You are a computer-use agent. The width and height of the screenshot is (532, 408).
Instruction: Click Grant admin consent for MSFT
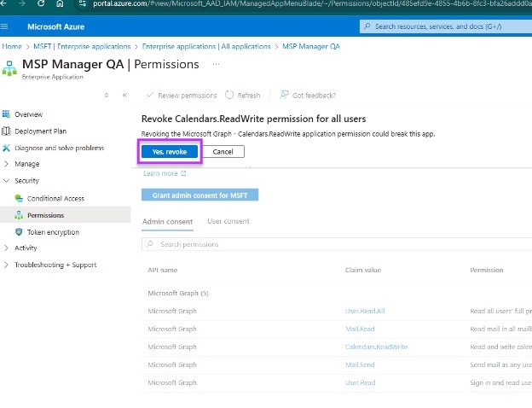tap(199, 195)
